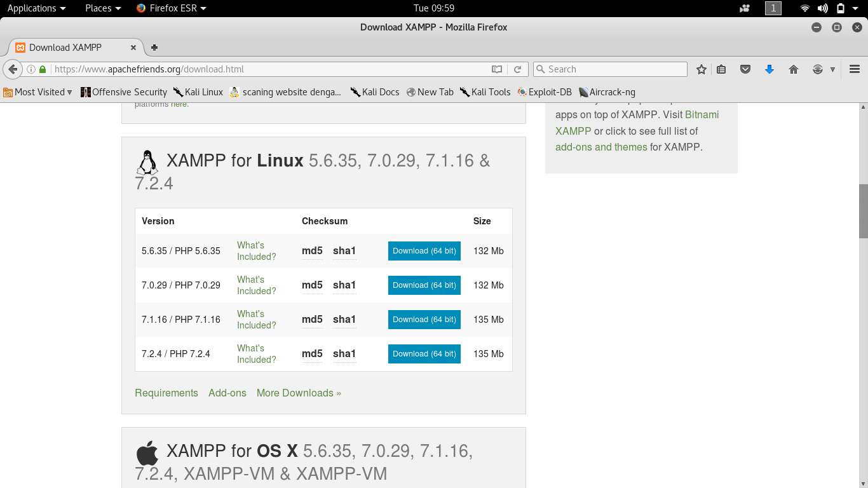Image resolution: width=868 pixels, height=488 pixels.
Task: Click the clock Tue 09:59
Action: coord(434,8)
